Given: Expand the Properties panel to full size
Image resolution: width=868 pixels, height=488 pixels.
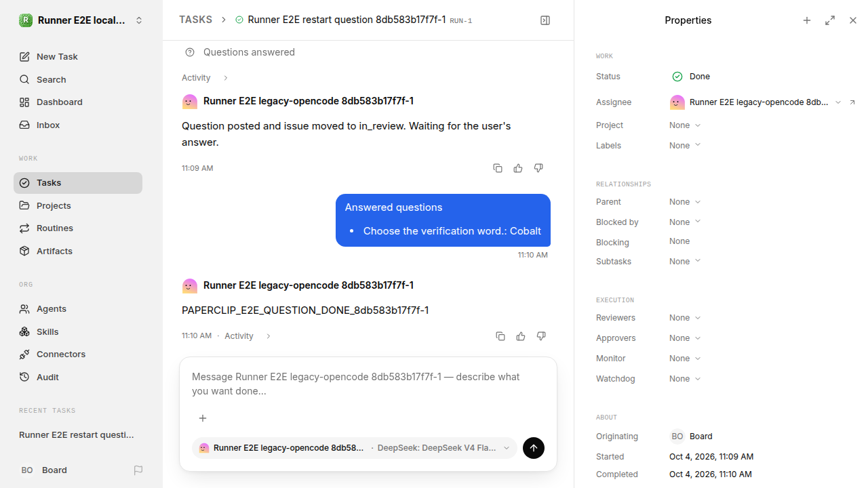Looking at the screenshot, I should pos(830,20).
